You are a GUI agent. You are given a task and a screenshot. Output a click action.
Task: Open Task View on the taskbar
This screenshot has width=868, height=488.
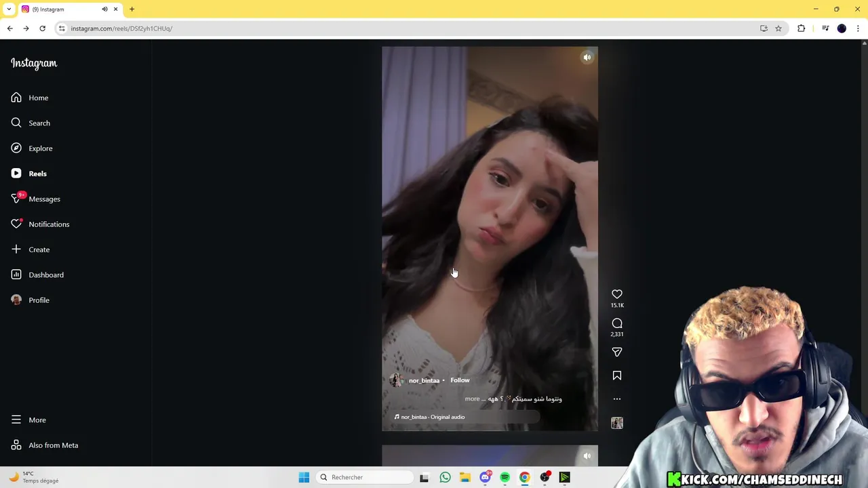(x=424, y=477)
